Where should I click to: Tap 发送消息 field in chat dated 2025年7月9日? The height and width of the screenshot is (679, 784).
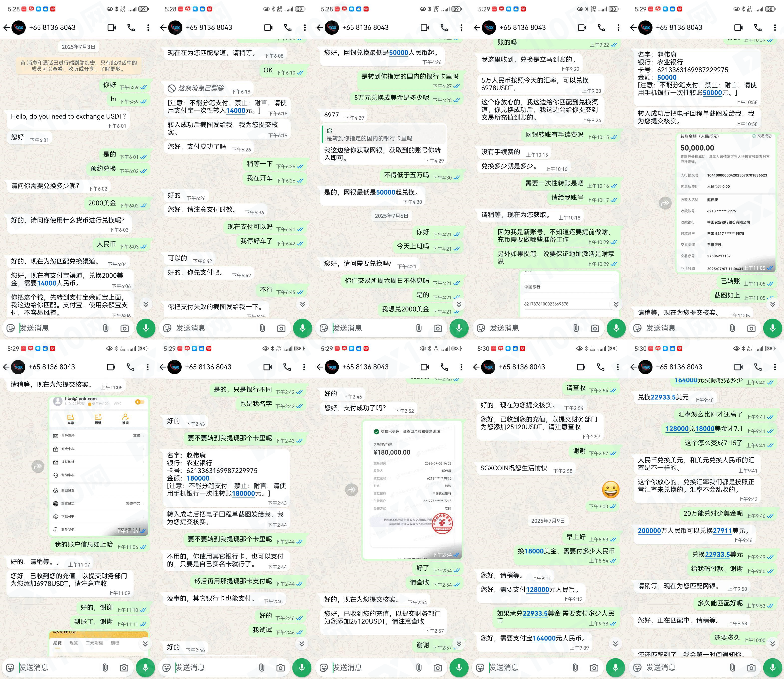[x=528, y=668]
